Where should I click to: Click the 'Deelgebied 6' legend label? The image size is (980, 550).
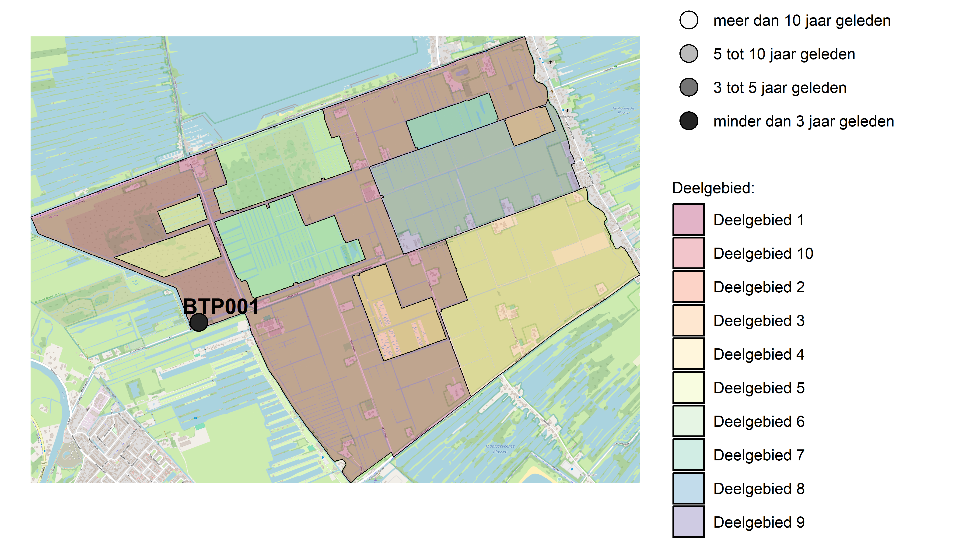pyautogui.click(x=759, y=421)
